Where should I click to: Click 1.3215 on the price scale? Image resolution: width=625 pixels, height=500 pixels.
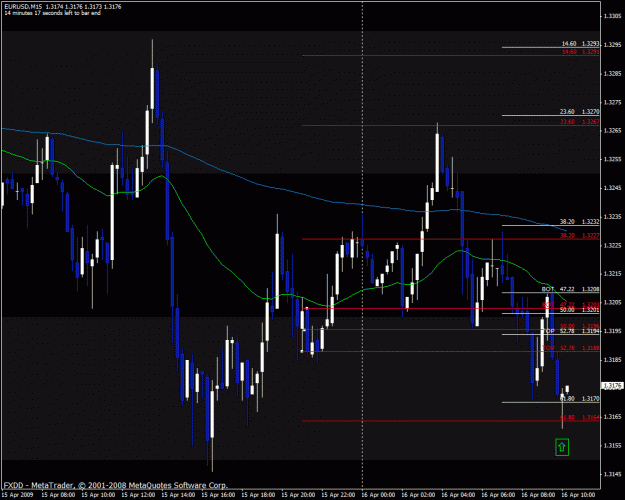click(x=613, y=274)
